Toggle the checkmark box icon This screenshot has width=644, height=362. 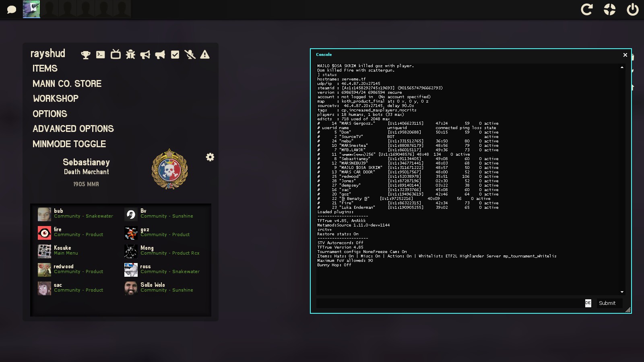click(x=175, y=55)
